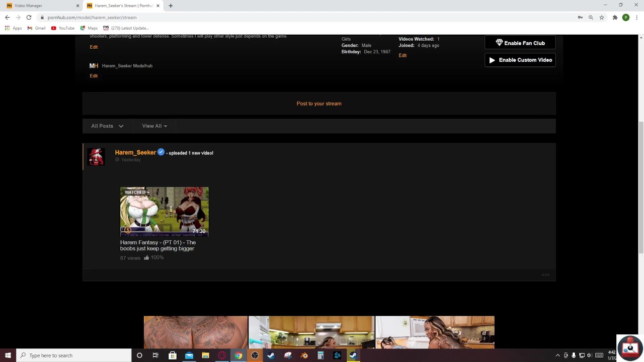
Task: Launch Microsoft Store from the taskbar
Action: pos(173,355)
